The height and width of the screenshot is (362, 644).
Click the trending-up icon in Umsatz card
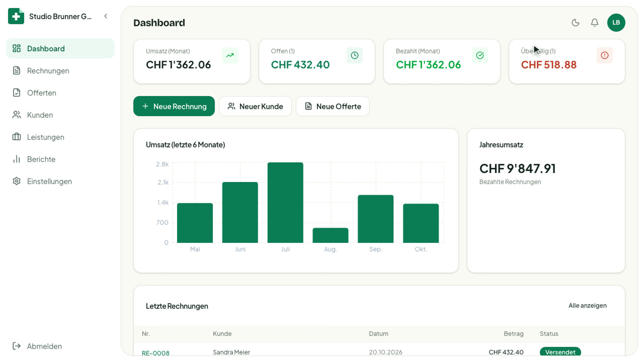pyautogui.click(x=230, y=55)
